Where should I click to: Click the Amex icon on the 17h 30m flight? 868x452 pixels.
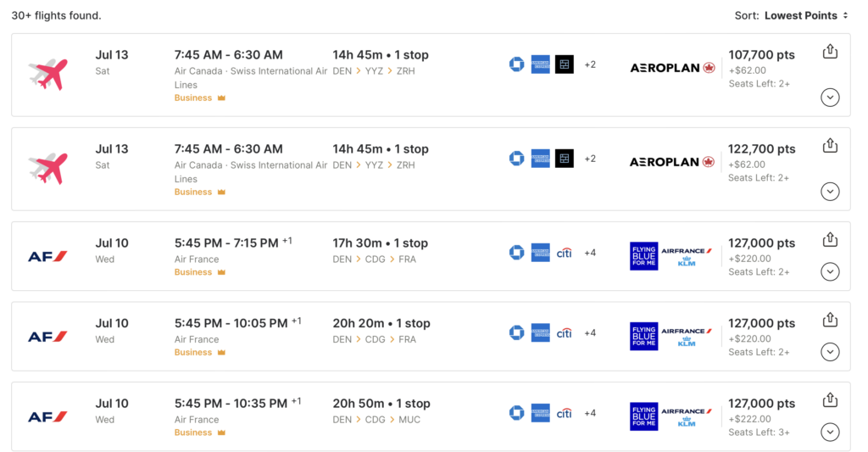click(540, 253)
